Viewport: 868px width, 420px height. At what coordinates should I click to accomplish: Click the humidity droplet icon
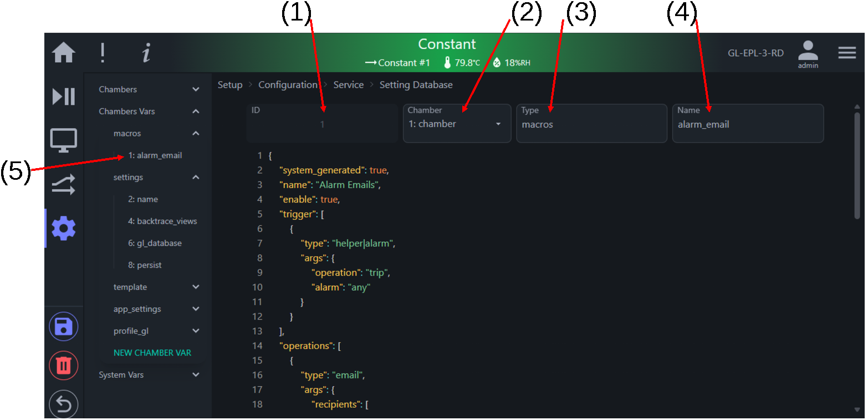coord(497,63)
